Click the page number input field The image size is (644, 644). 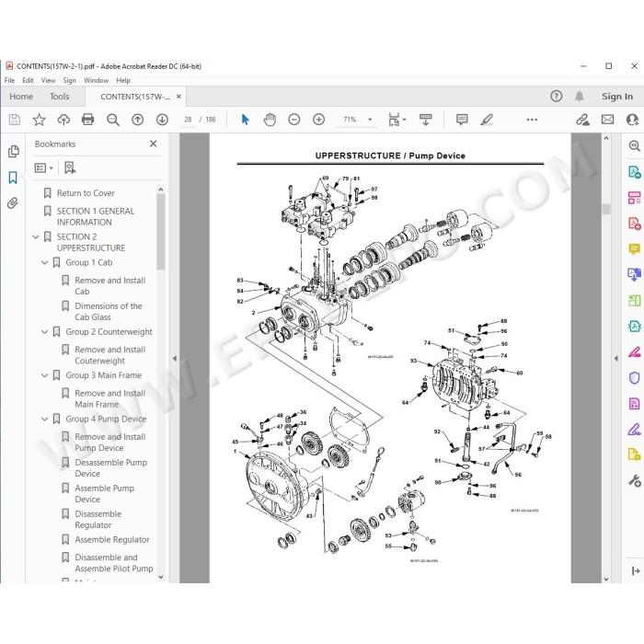[188, 120]
